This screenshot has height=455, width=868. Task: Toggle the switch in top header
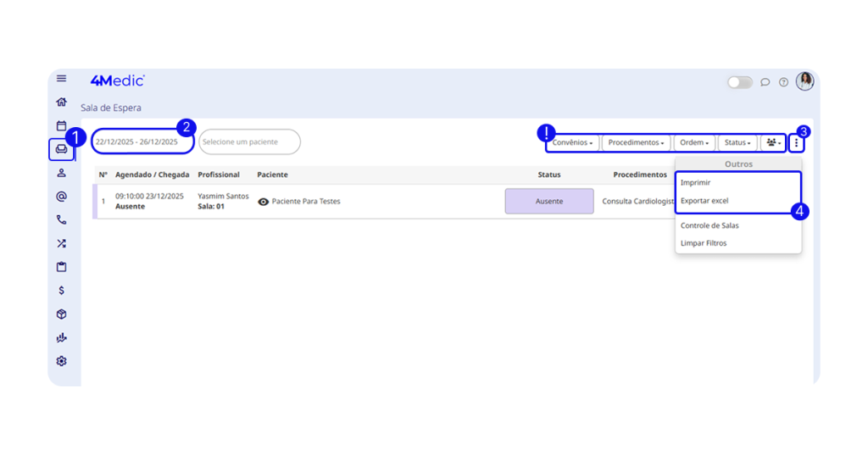point(739,82)
